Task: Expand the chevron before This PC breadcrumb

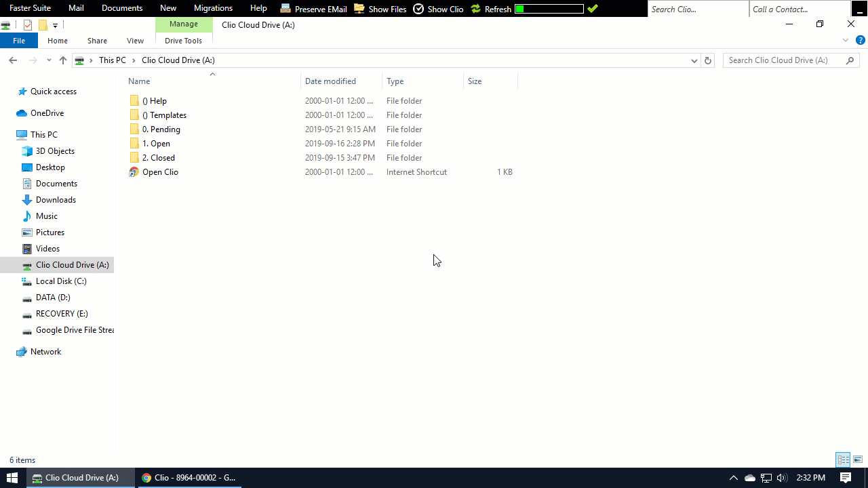Action: point(91,60)
